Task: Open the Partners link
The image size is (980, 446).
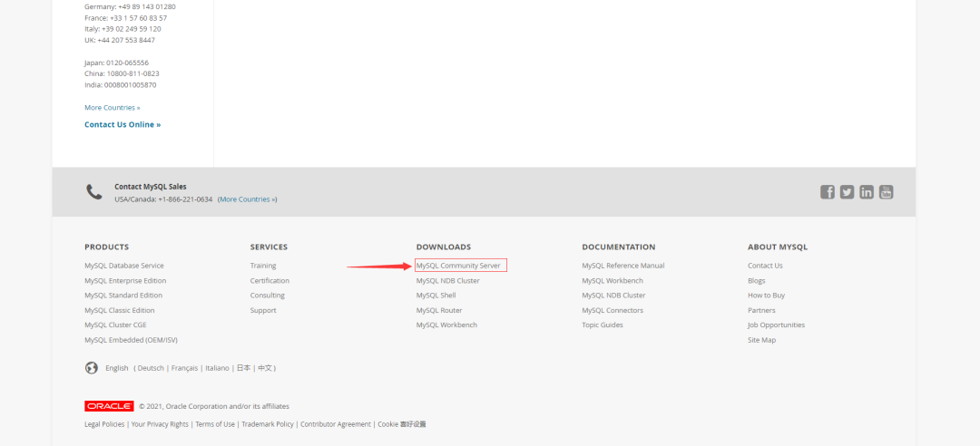Action: pos(761,310)
